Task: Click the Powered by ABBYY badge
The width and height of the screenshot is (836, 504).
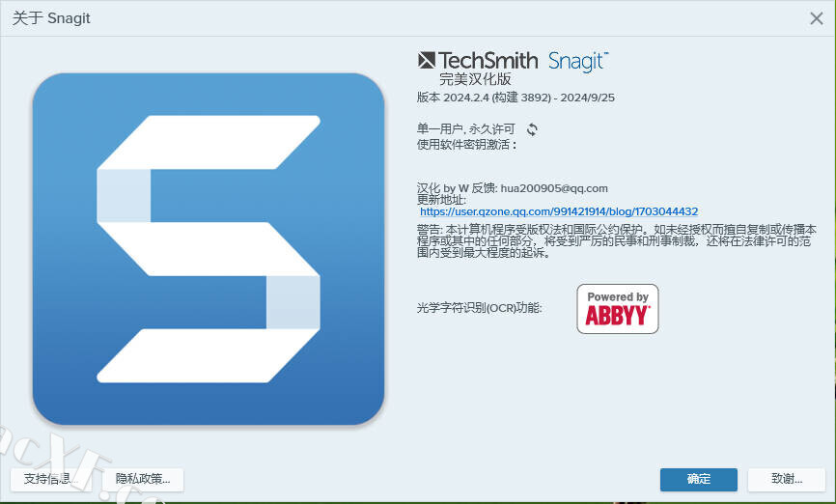Action: pyautogui.click(x=618, y=309)
